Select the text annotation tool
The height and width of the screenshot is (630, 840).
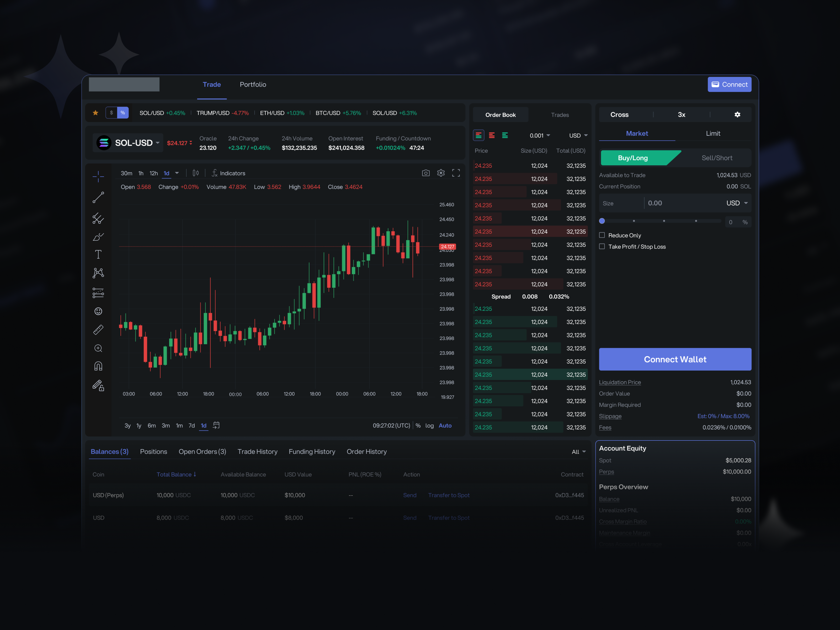(x=98, y=254)
